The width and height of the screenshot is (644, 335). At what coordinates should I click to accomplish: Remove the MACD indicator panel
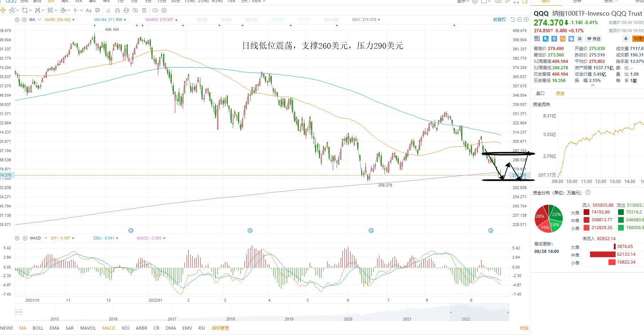[x=25, y=238]
